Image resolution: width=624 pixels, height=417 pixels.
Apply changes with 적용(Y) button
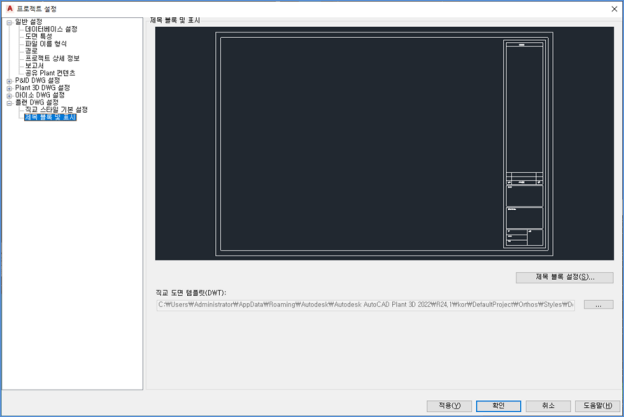click(x=449, y=406)
